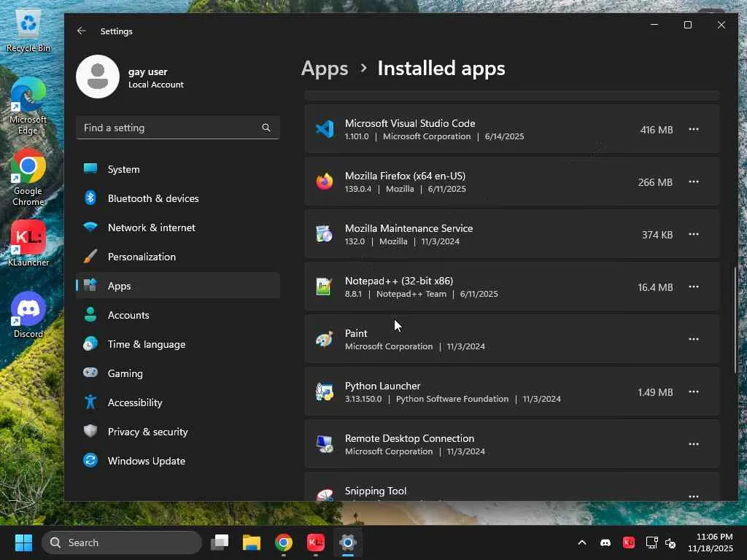The height and width of the screenshot is (560, 747).
Task: Click the Paint app icon
Action: tap(325, 340)
